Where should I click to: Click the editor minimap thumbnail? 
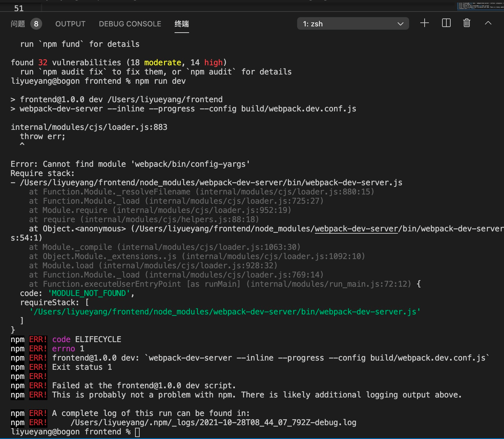(x=480, y=6)
